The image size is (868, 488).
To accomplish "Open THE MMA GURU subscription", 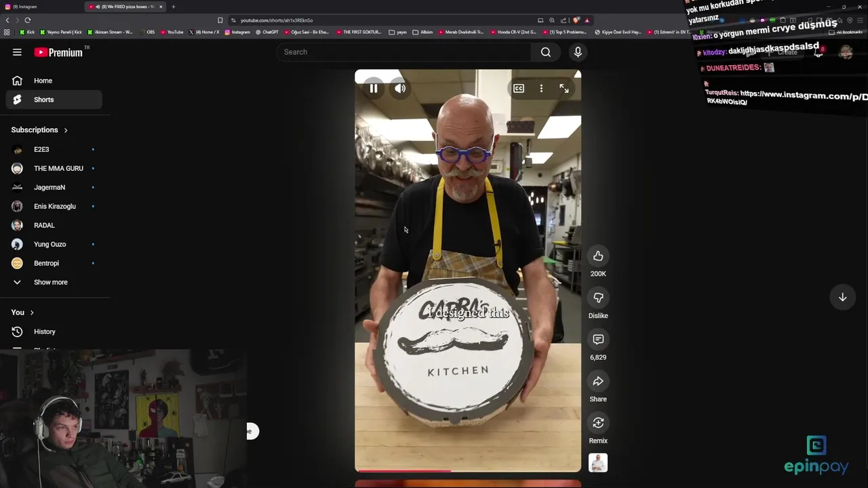I will click(x=54, y=168).
